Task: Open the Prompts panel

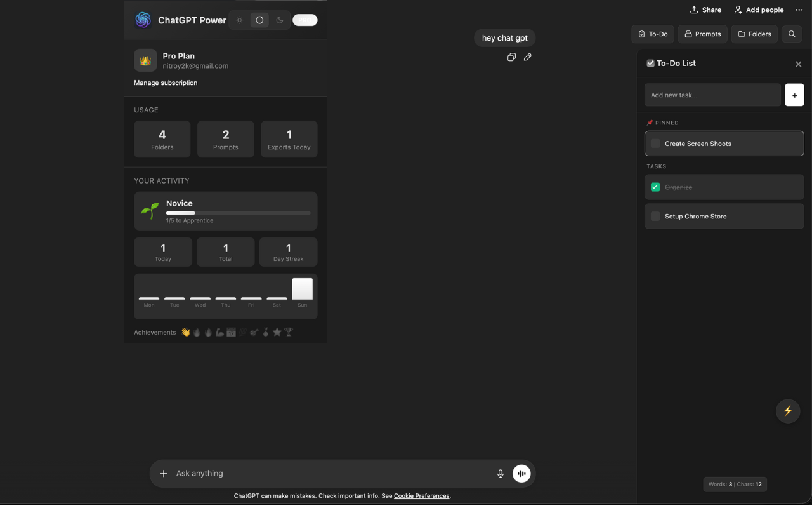Action: [702, 34]
